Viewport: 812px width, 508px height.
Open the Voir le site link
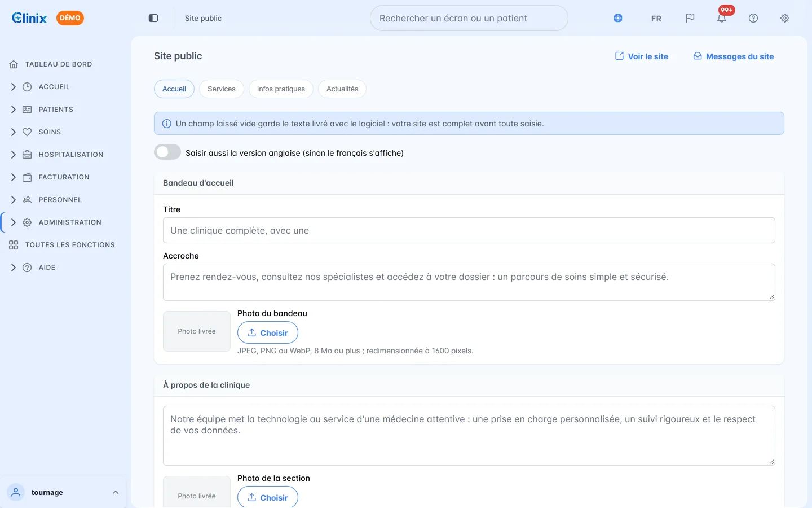(642, 56)
